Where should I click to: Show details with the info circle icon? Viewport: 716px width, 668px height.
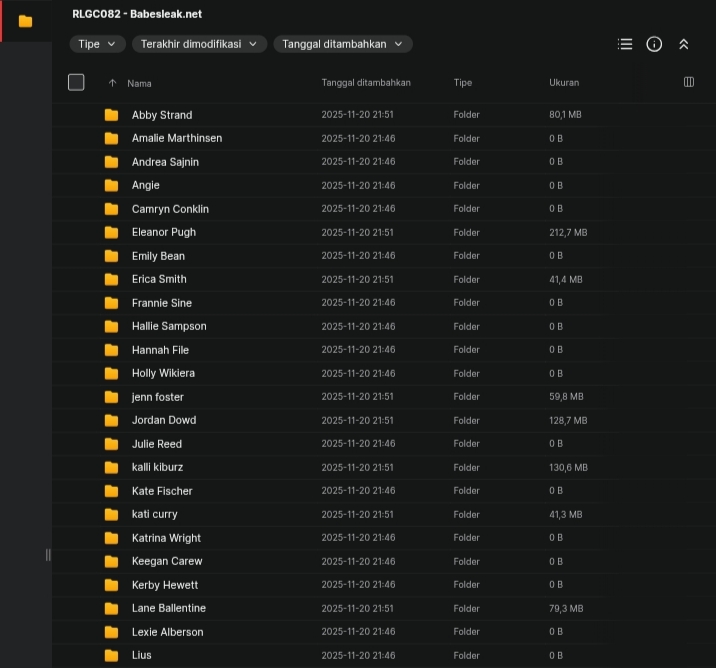point(654,44)
